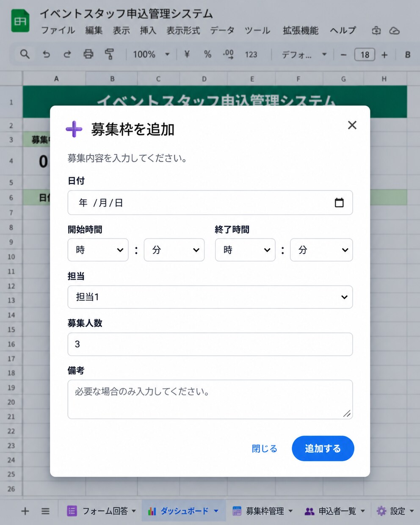This screenshot has height=525, width=420.
Task: Click the Google Sheets logo icon
Action: 20,21
